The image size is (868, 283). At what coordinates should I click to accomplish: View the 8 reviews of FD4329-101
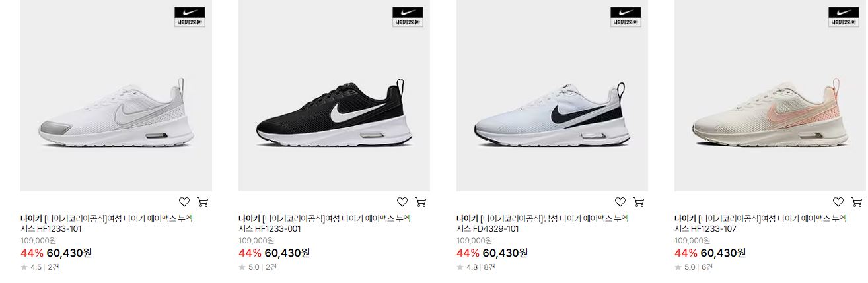tap(489, 267)
